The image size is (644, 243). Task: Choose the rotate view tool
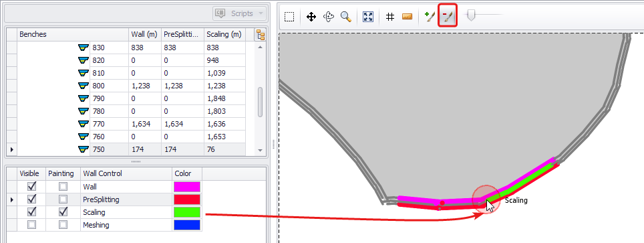[329, 17]
